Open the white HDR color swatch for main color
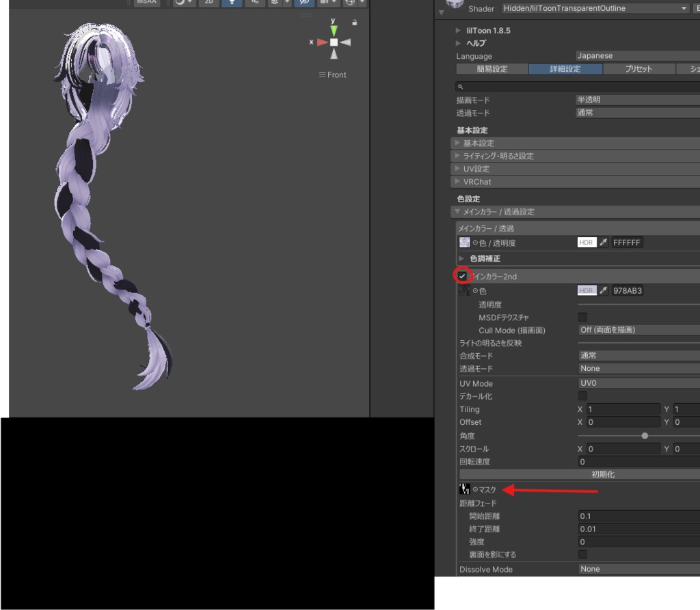This screenshot has height=610, width=700. coord(587,242)
